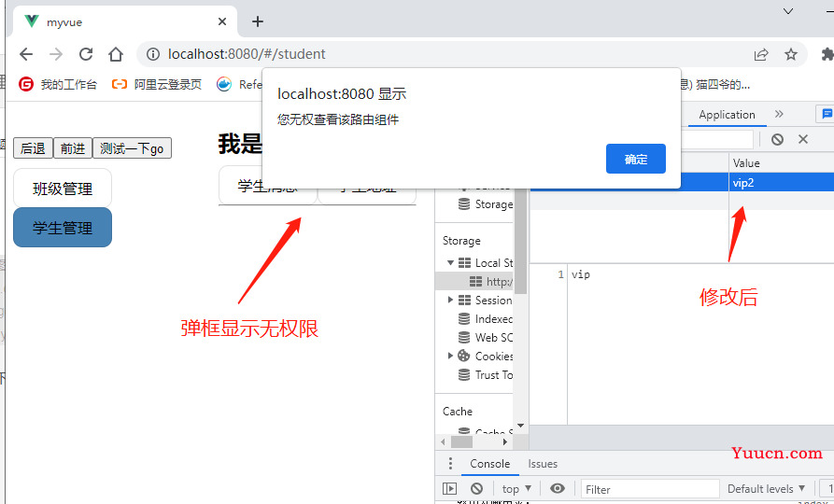Select the vip2 value cell
This screenshot has height=504, width=834.
tap(781, 182)
